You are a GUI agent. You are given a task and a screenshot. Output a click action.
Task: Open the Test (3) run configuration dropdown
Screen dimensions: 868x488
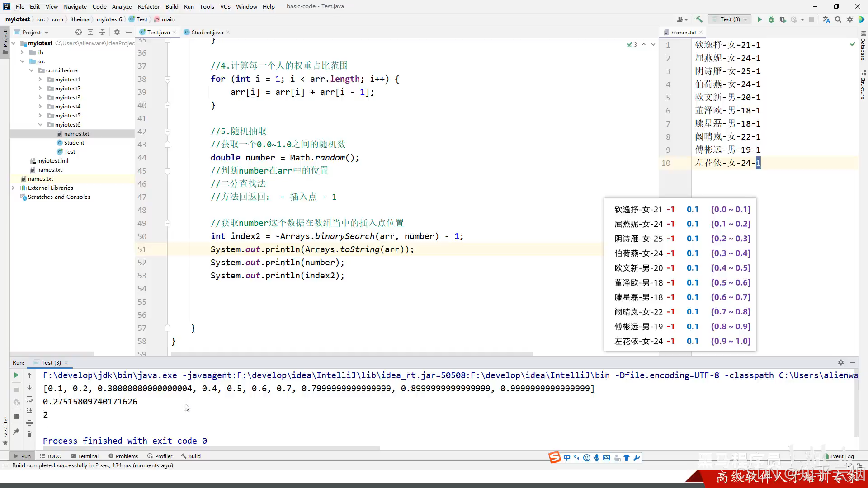730,19
